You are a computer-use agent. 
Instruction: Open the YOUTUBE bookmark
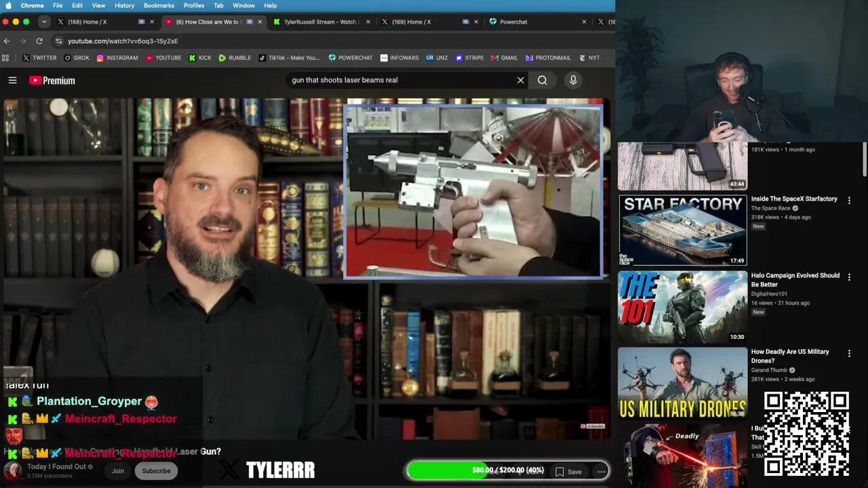(163, 58)
